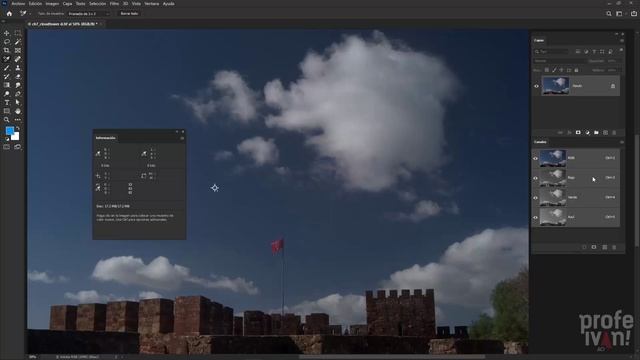Open the Imagen menu

click(x=52, y=4)
